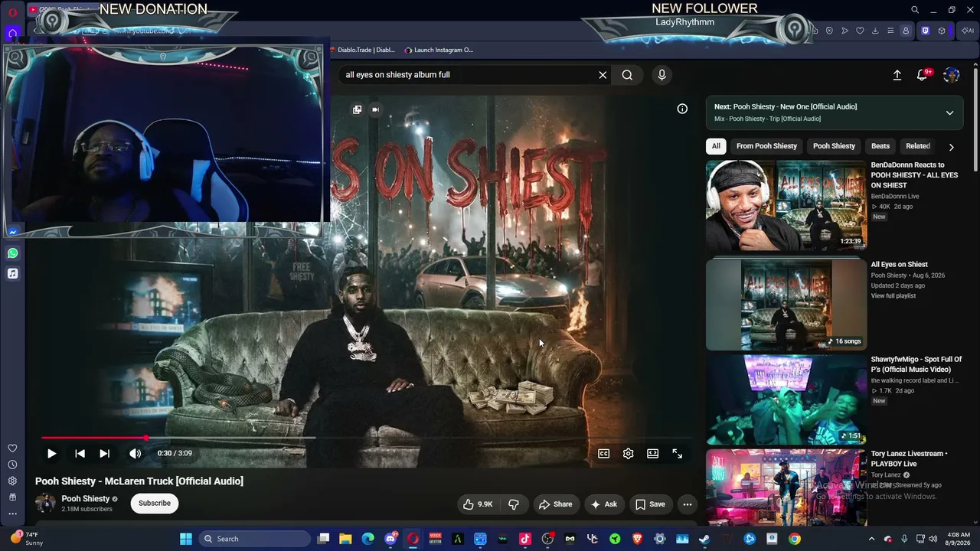
Task: Select the Beats filter chip
Action: click(x=880, y=146)
